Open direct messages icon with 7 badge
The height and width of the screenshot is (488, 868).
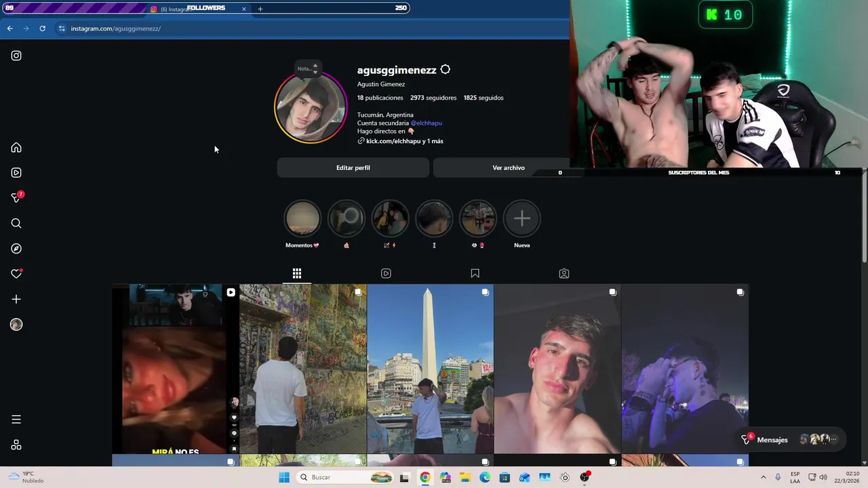16,198
